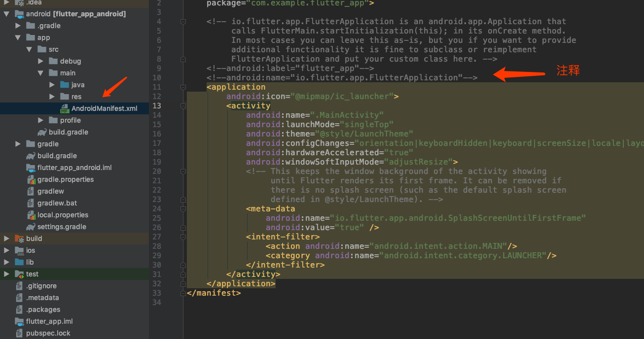Click the pubspec.lock file icon
The height and width of the screenshot is (339, 644).
click(19, 333)
